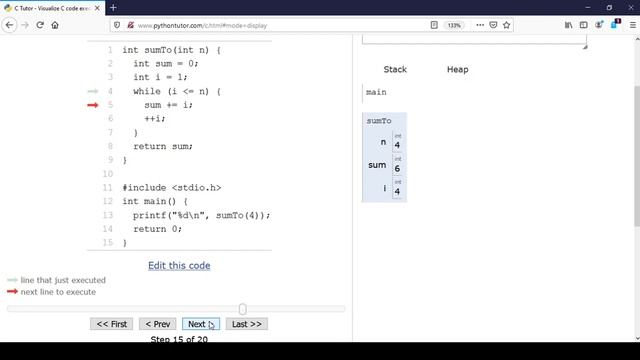
Task: Click code line 'int sum = 0;'
Action: (166, 64)
